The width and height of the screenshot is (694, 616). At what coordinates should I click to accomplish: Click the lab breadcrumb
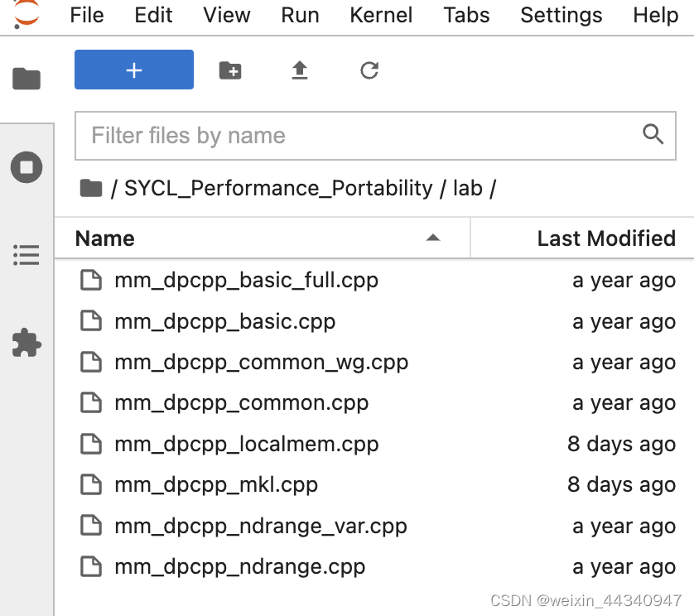pos(467,189)
